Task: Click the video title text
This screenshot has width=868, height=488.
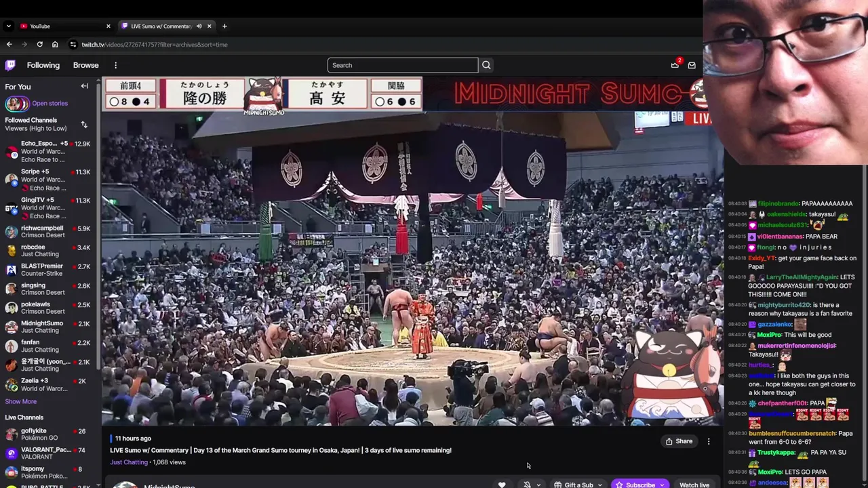Action: coord(281,450)
